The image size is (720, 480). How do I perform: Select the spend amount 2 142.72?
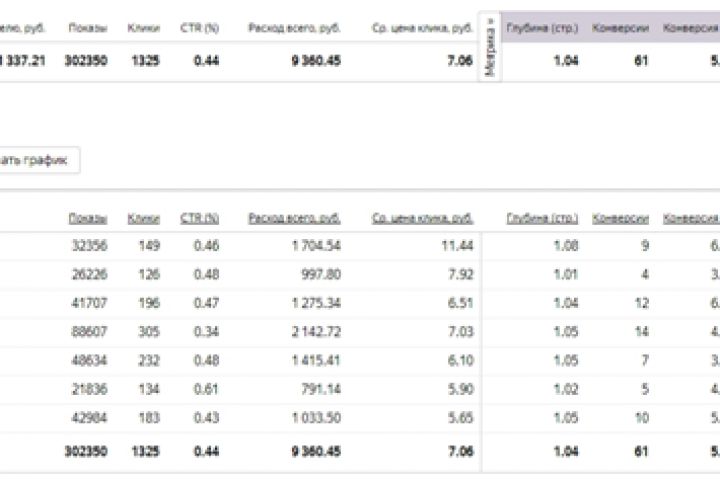coord(316,332)
